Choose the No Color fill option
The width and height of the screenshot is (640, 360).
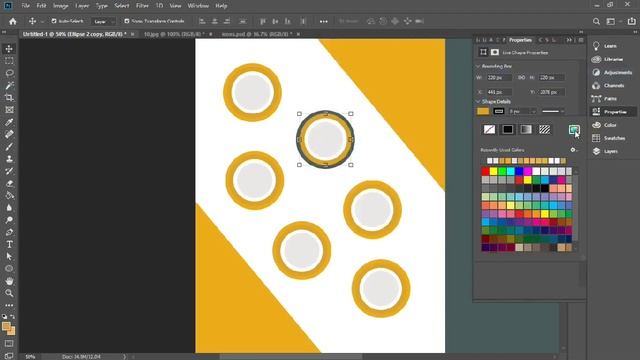(x=489, y=130)
